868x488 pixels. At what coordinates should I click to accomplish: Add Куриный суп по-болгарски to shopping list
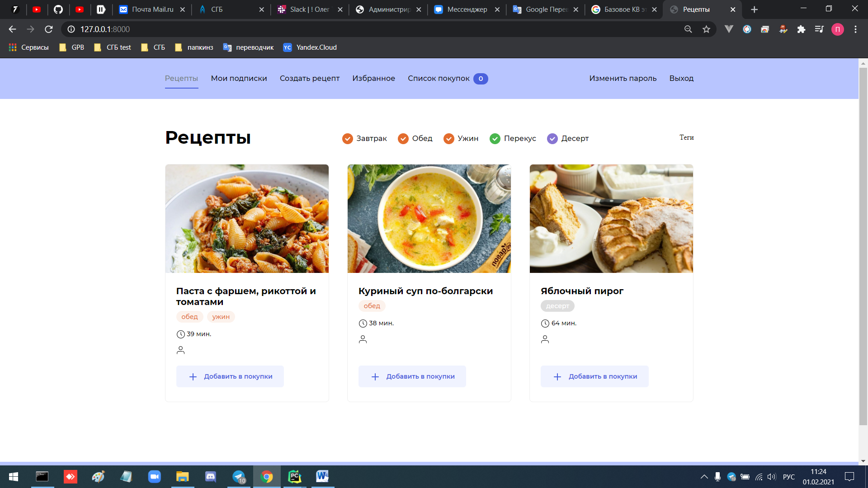[x=412, y=376]
